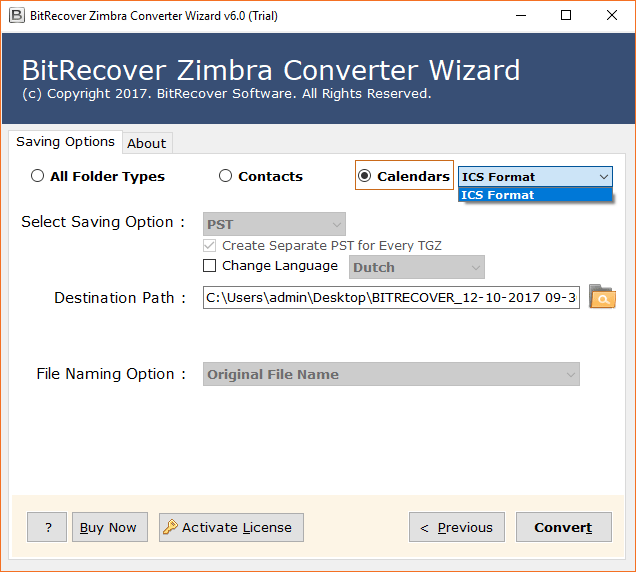Click into the Destination Path text field
The height and width of the screenshot is (572, 636).
(x=391, y=297)
